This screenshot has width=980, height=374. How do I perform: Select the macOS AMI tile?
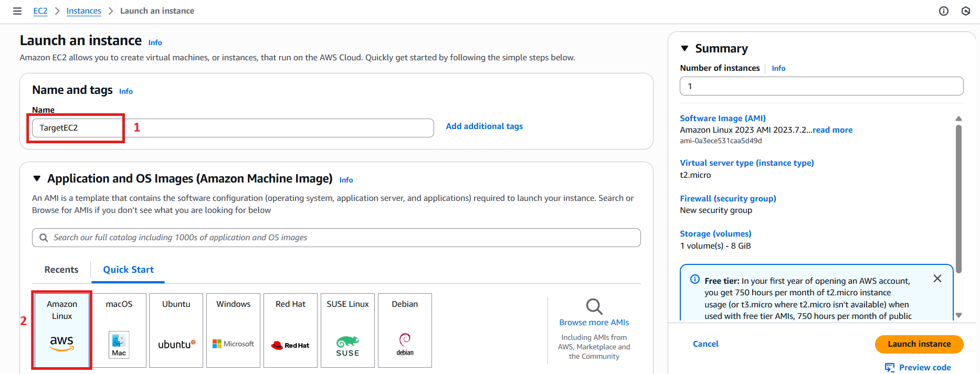pyautogui.click(x=119, y=330)
